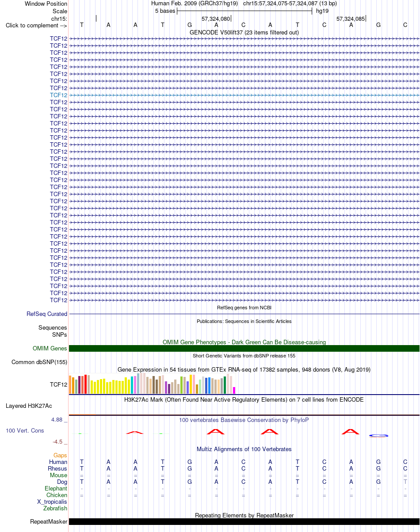Open the Gene Expression in 54 tissues title
Image resolution: width=420 pixels, height=532 pixels.
pos(244,369)
